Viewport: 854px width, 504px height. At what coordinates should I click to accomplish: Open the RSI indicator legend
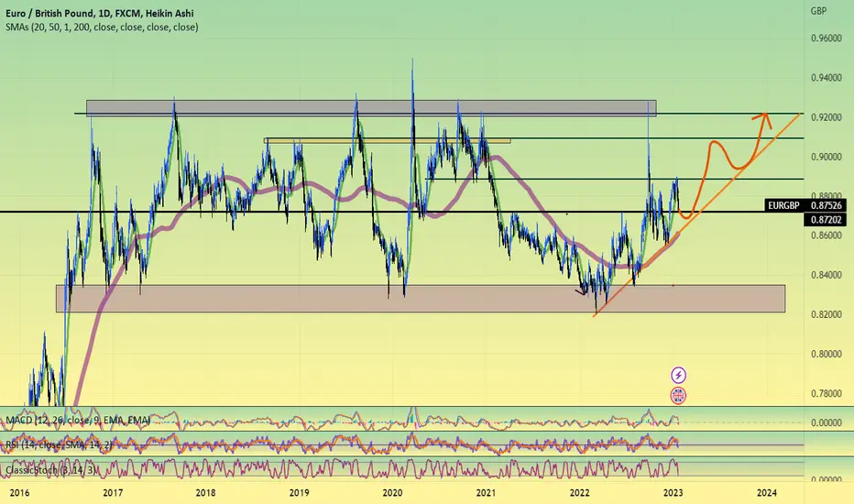pos(59,444)
